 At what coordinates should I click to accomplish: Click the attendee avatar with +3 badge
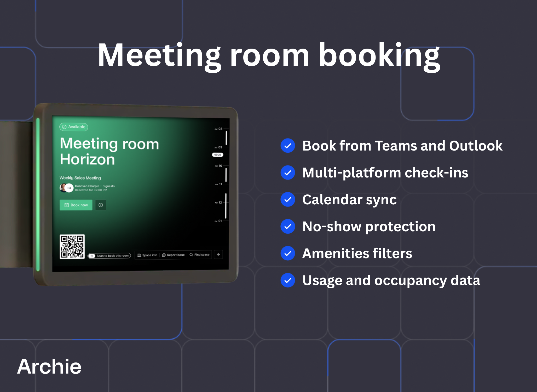pyautogui.click(x=66, y=188)
